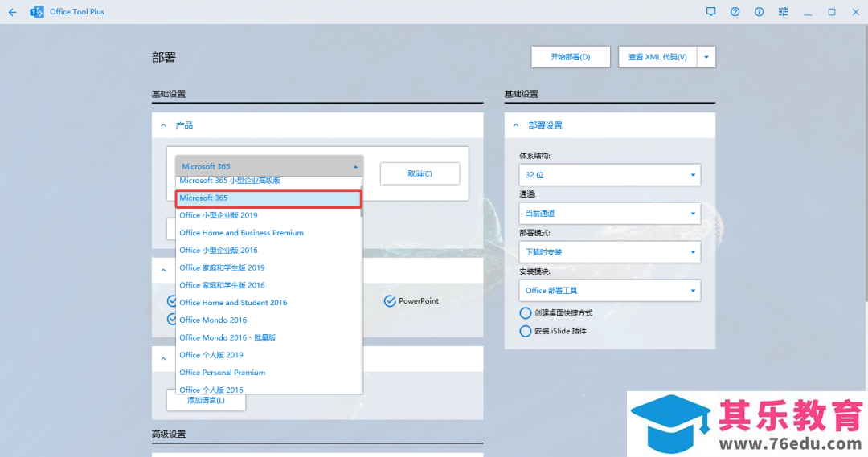Select Office Mondo 2016 - 批量版
This screenshot has height=457, width=868.
pyautogui.click(x=269, y=337)
